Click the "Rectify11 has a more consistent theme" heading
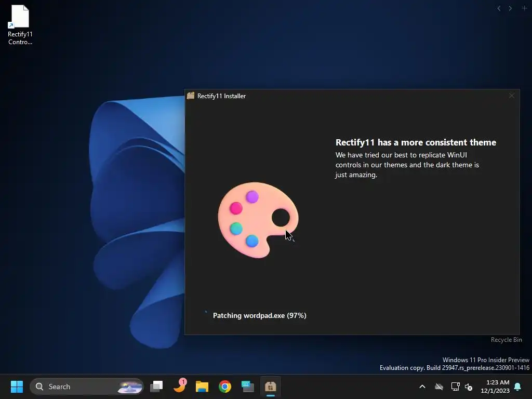The width and height of the screenshot is (532, 399). click(x=416, y=142)
